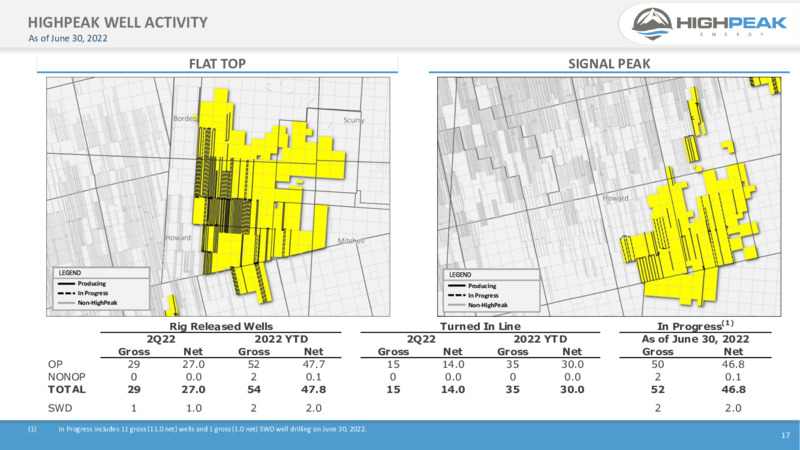800x450 pixels.
Task: Click the TOTAL row value "52" under In Progress
Action: point(658,389)
